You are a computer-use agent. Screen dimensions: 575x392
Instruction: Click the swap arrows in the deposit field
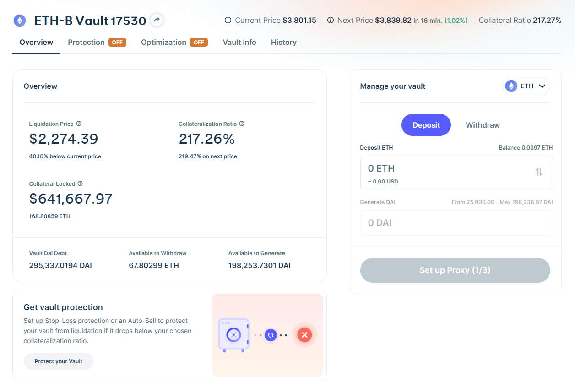tap(539, 172)
